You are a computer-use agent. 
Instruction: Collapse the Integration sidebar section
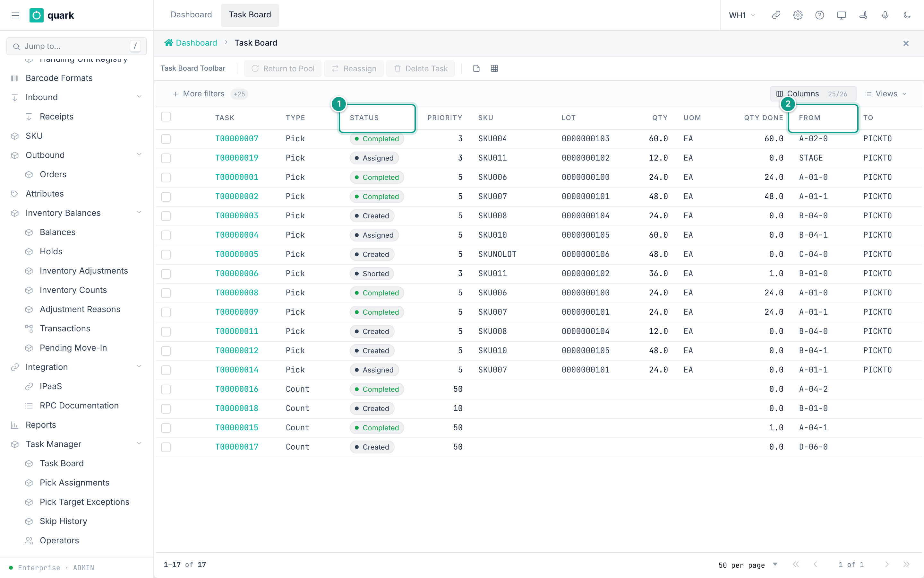coord(139,367)
